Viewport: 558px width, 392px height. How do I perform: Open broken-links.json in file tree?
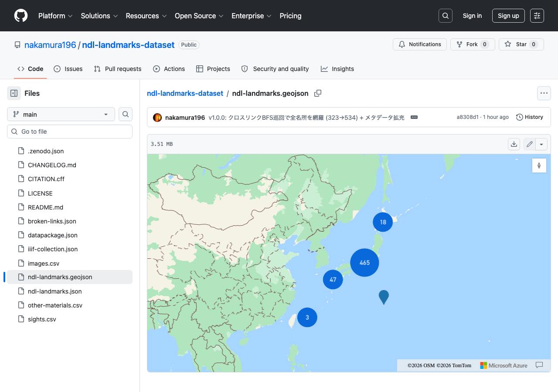point(70,221)
